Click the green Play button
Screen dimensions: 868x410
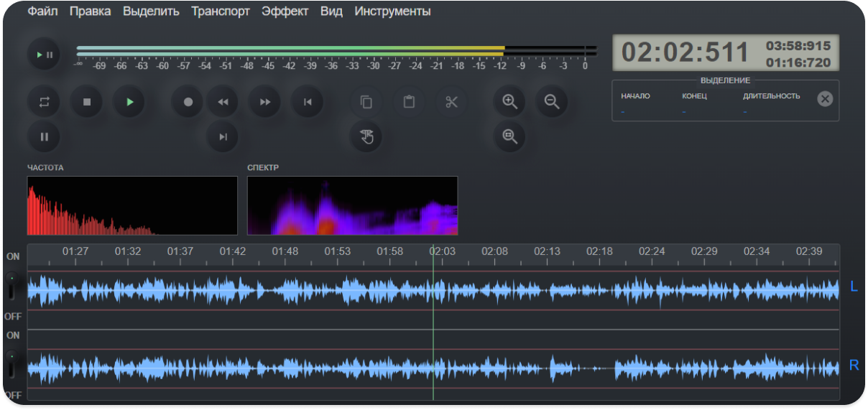pyautogui.click(x=129, y=102)
